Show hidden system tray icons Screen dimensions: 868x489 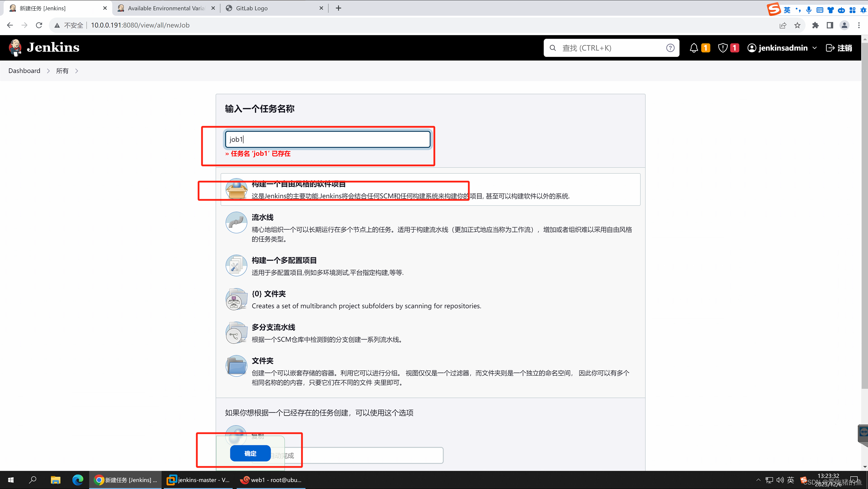[758, 480]
